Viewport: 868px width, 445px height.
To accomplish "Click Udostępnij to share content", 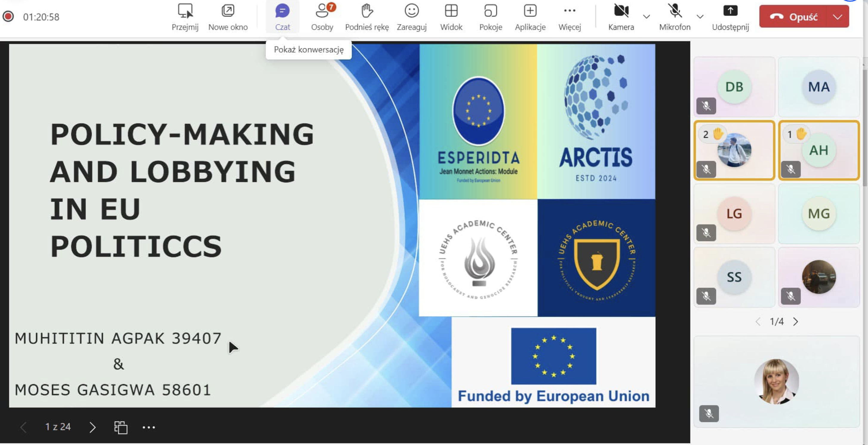I will 730,17.
